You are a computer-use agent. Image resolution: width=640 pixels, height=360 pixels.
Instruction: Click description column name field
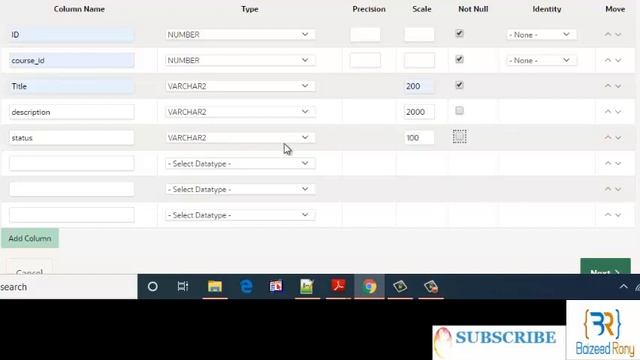click(71, 112)
